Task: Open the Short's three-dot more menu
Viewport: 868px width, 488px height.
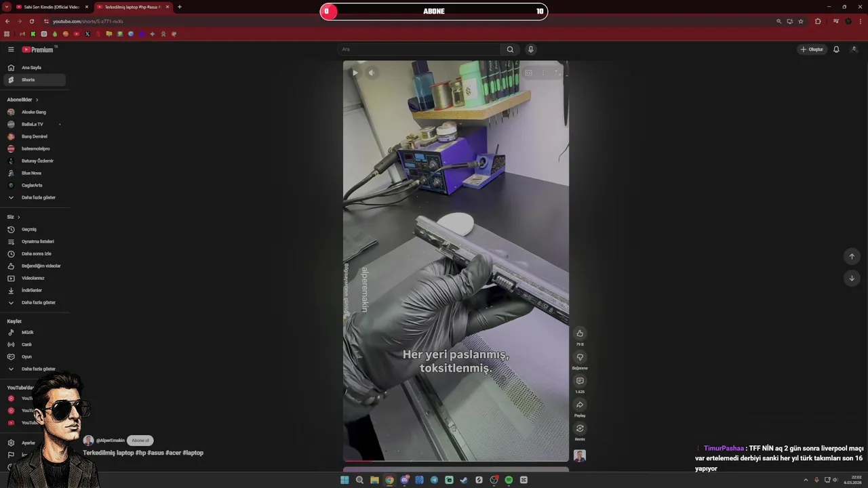Action: point(542,73)
